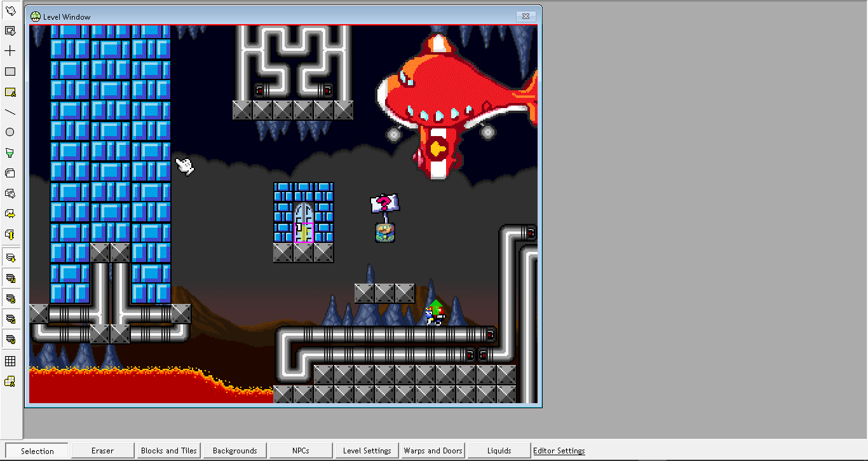
Task: Select the yellow rectangle tool marked A
Action: point(10,92)
